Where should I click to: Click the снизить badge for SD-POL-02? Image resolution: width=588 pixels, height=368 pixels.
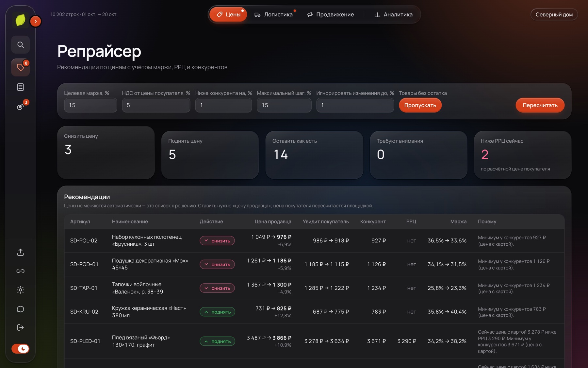point(217,241)
